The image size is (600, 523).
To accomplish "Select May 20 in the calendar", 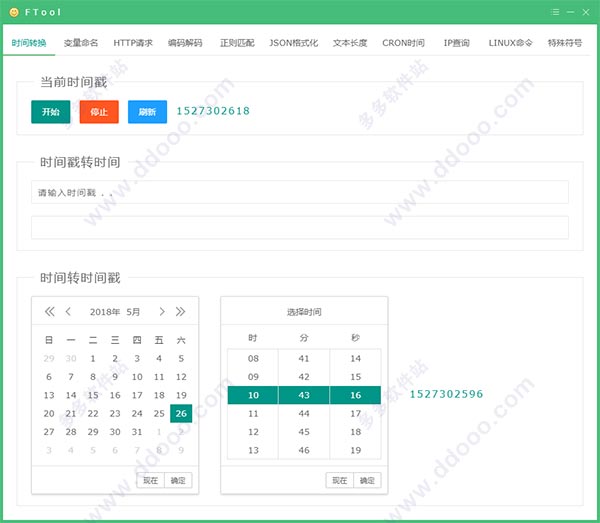I will pyautogui.click(x=49, y=413).
